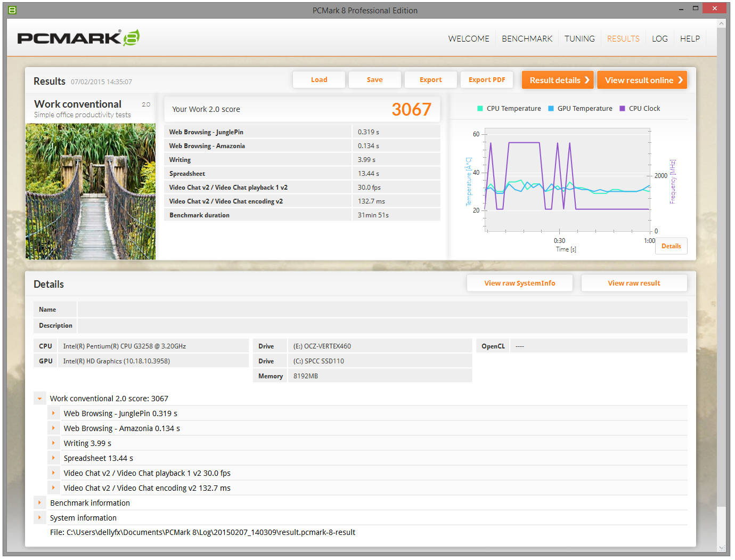Image resolution: width=735 pixels, height=560 pixels.
Task: Close the PCMark 8 window
Action: 715,8
